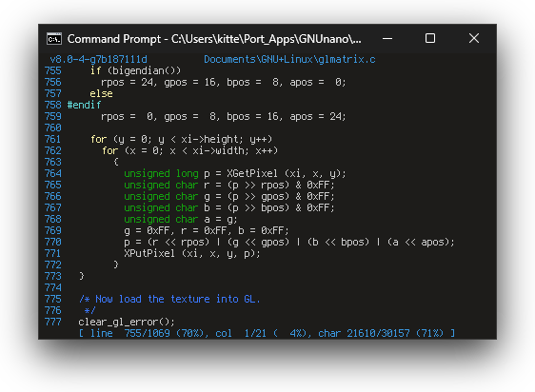Click line 759 with apos = 24
535x392 pixels.
click(x=223, y=116)
